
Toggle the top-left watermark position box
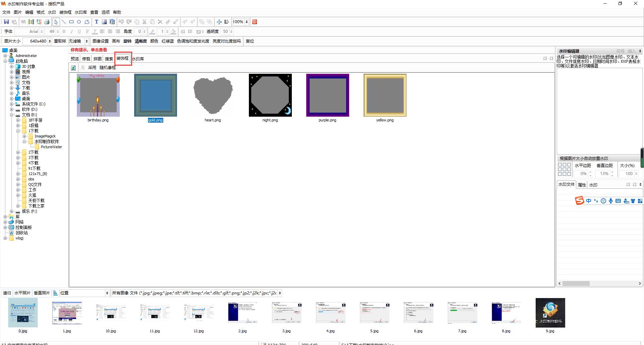(x=560, y=165)
